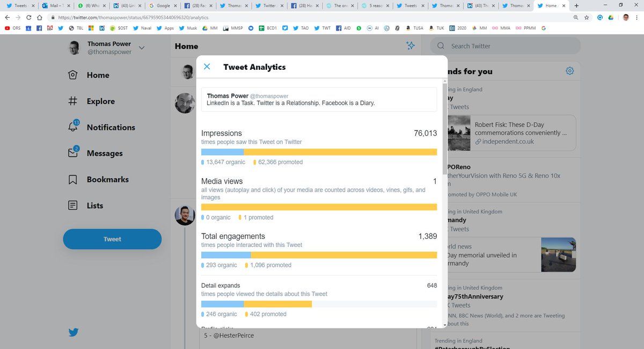Screen dimensions: 644x349
Task: Open Robert Fisk D-Day article card
Action: pos(511,133)
